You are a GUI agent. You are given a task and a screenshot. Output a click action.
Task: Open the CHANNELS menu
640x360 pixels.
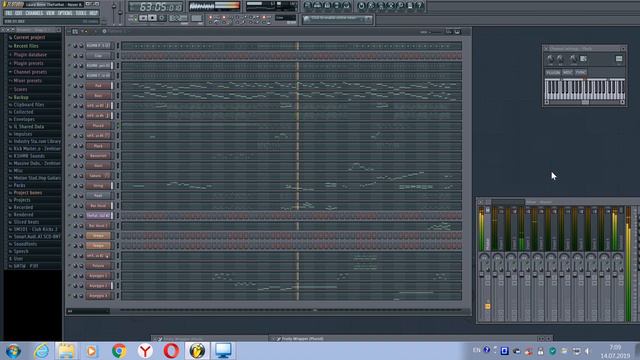click(34, 13)
